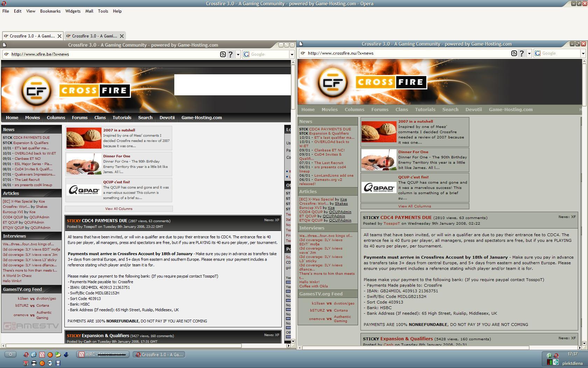The height and width of the screenshot is (368, 588).
Task: Click the CF logo in the xfire.be window
Action: pyautogui.click(x=37, y=91)
